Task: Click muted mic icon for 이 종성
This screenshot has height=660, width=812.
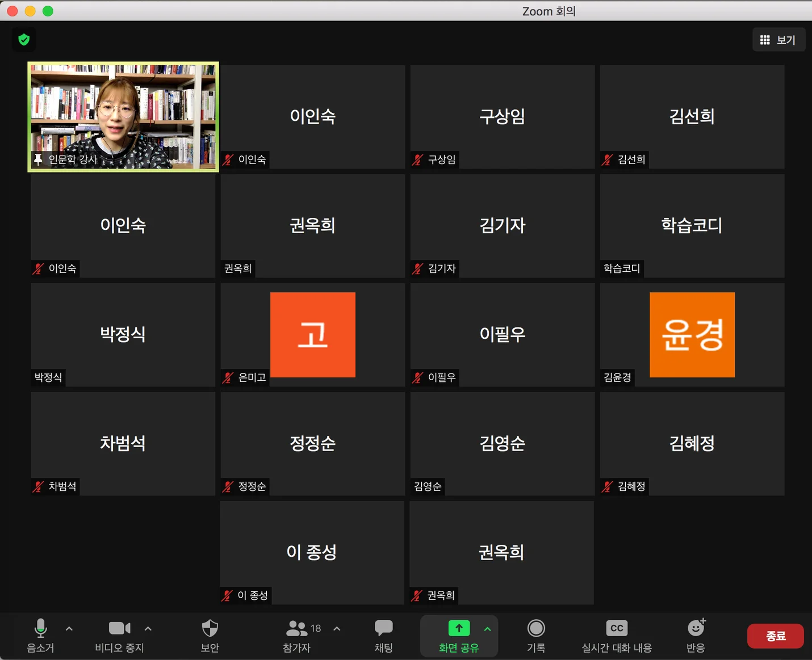Action: tap(227, 596)
